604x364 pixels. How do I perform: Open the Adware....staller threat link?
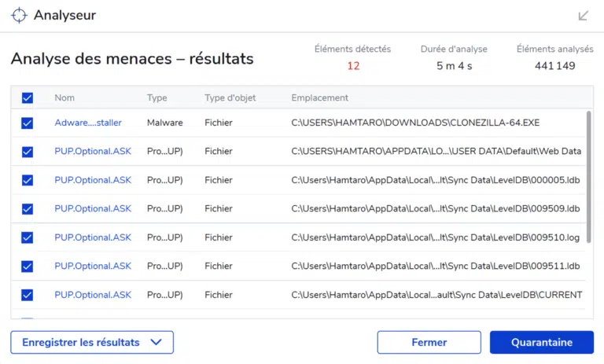point(88,123)
